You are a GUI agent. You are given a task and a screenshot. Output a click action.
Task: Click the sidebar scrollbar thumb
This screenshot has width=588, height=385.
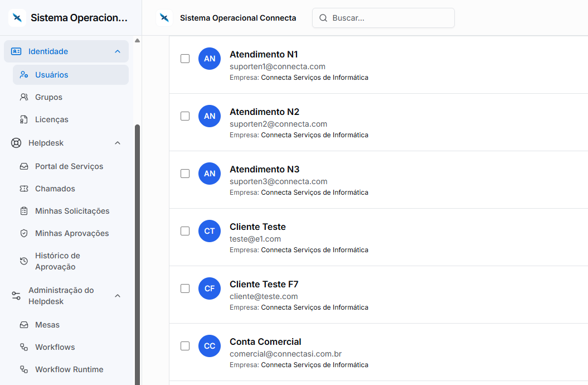tap(137, 254)
